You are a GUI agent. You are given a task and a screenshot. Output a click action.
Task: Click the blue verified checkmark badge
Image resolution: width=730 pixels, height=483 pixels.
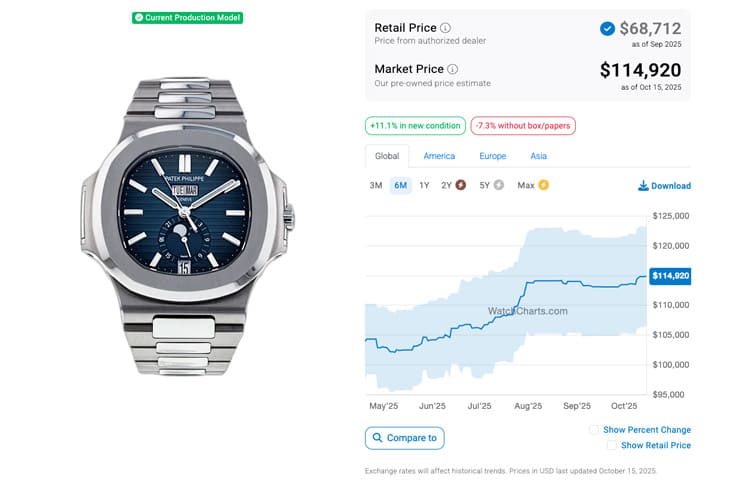pyautogui.click(x=607, y=28)
